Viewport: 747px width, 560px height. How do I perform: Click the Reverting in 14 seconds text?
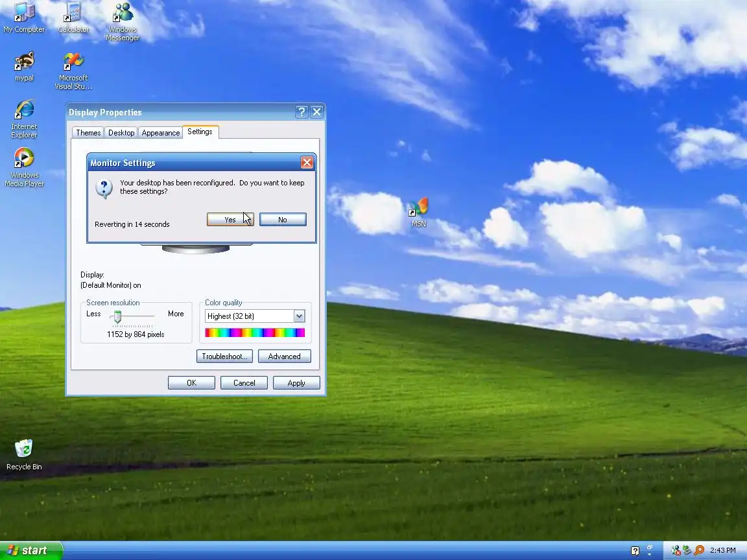[x=132, y=224]
